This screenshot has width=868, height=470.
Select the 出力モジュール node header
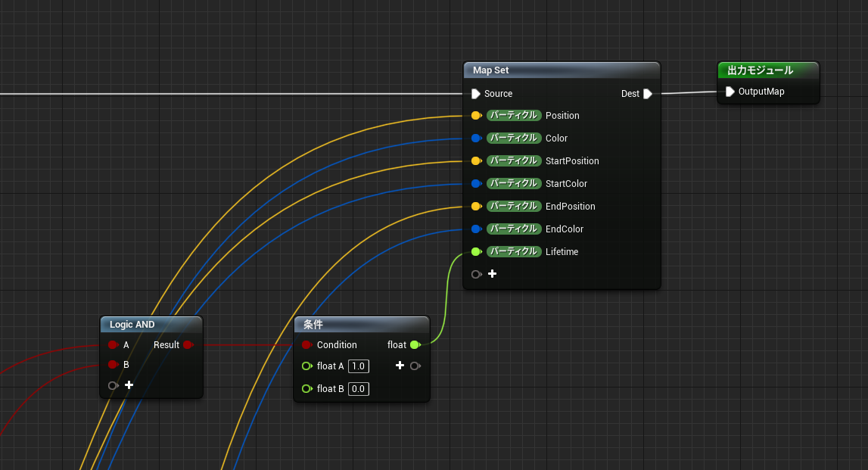tap(768, 70)
